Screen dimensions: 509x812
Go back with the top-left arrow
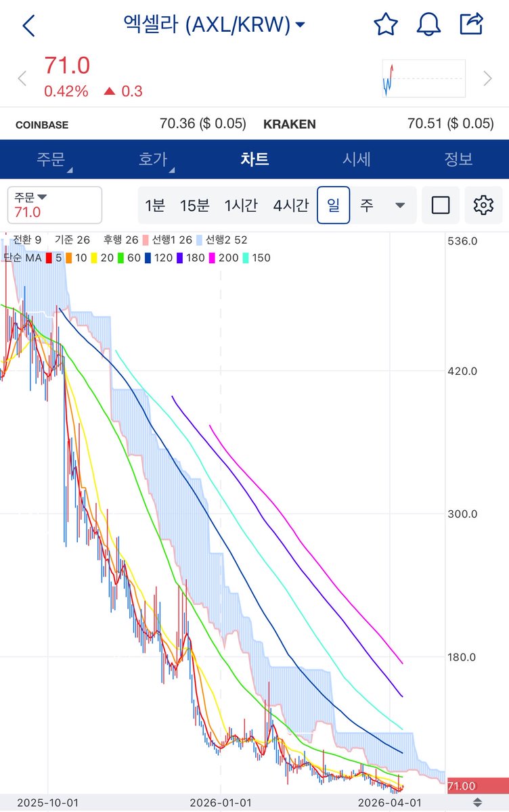coord(28,26)
